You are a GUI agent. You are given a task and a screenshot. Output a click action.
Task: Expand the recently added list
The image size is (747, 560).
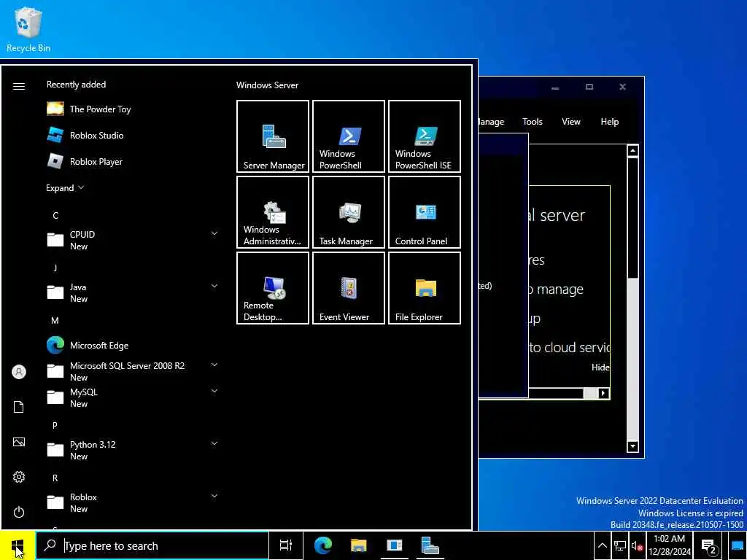tap(65, 187)
